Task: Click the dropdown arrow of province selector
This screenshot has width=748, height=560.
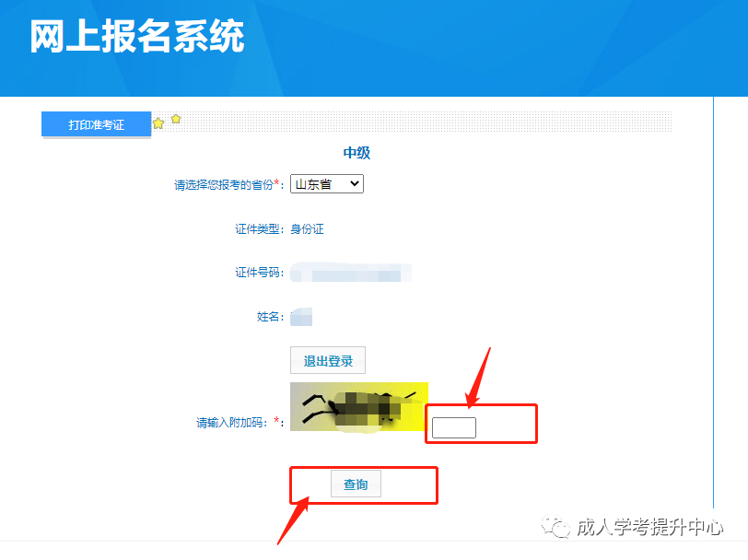Action: [x=354, y=183]
